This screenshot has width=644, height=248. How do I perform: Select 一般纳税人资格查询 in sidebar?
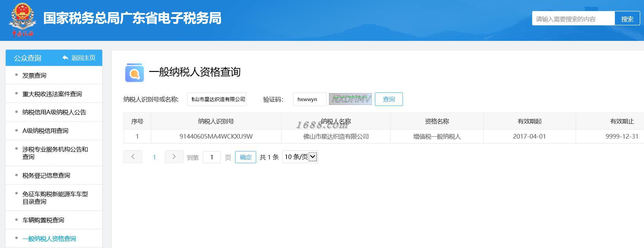(x=49, y=239)
